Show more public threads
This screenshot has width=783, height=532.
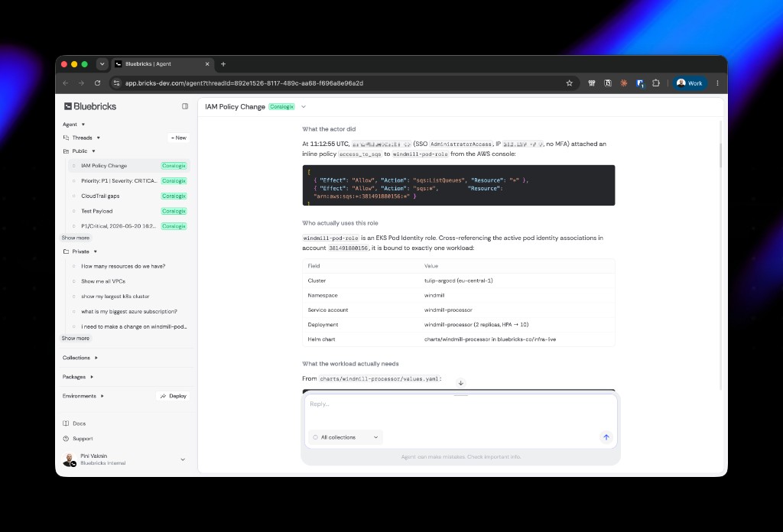click(76, 238)
